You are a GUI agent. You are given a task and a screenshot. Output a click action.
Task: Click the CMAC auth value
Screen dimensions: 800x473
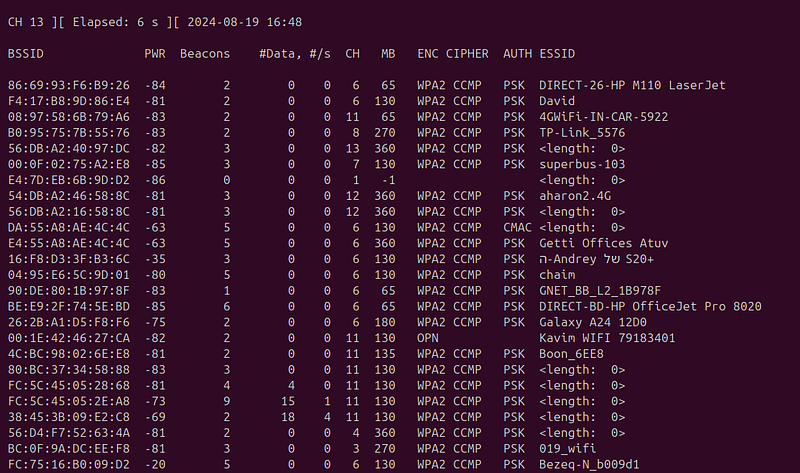pyautogui.click(x=517, y=228)
